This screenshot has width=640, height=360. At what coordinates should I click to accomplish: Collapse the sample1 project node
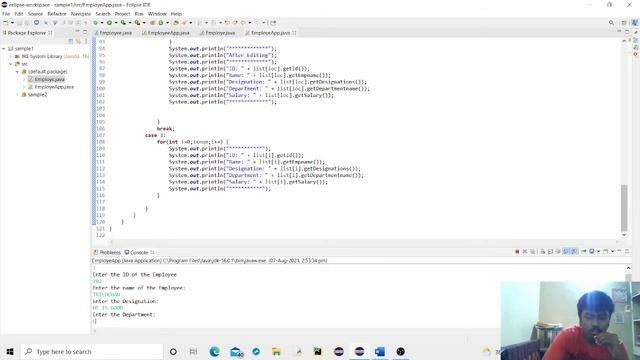[4, 49]
